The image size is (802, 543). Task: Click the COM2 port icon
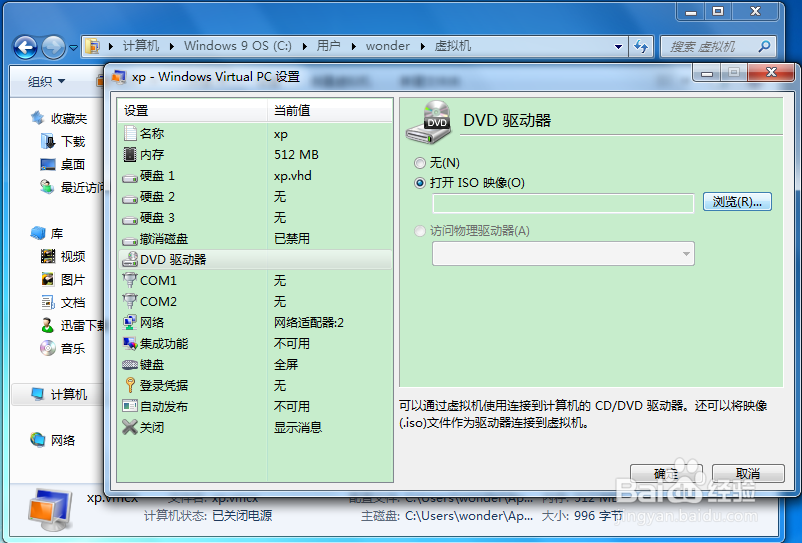coord(130,302)
